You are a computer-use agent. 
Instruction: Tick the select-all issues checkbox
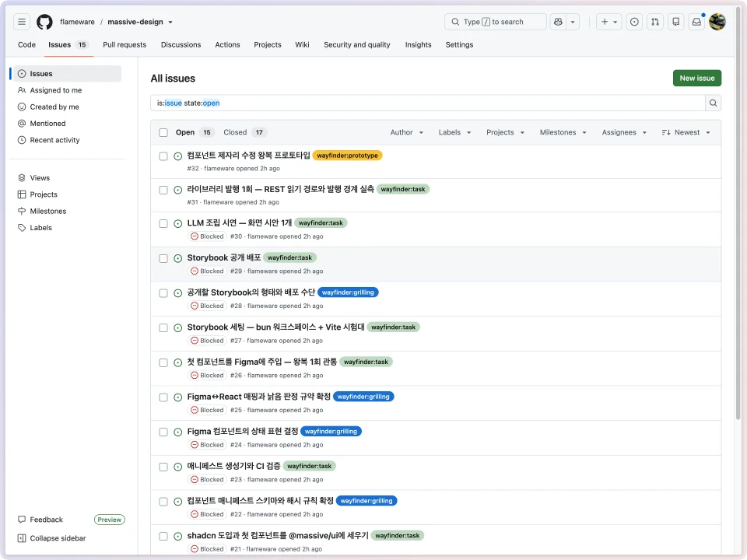(x=163, y=132)
